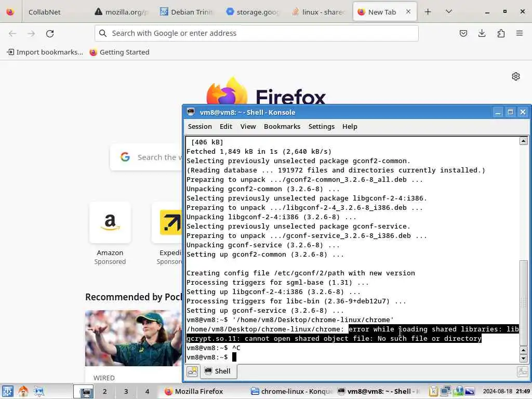Open the Firefox downloads panel
This screenshot has width=532, height=399.
pos(482,33)
